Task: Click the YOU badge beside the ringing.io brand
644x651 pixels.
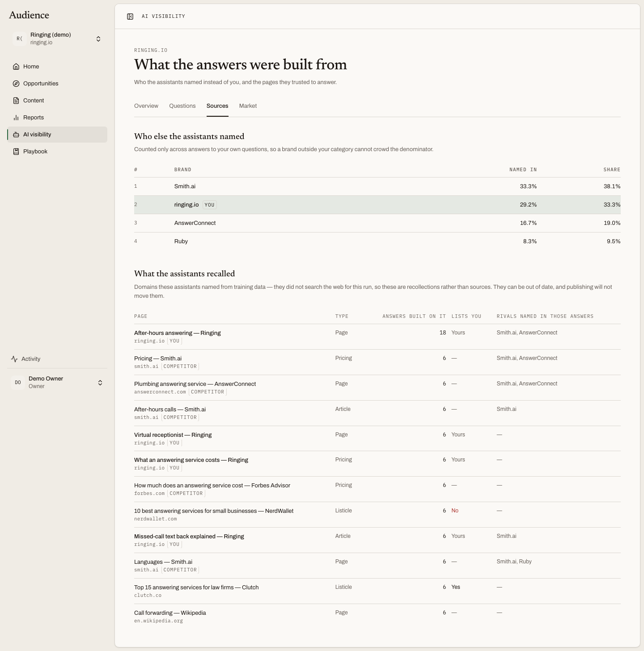Action: coord(209,205)
